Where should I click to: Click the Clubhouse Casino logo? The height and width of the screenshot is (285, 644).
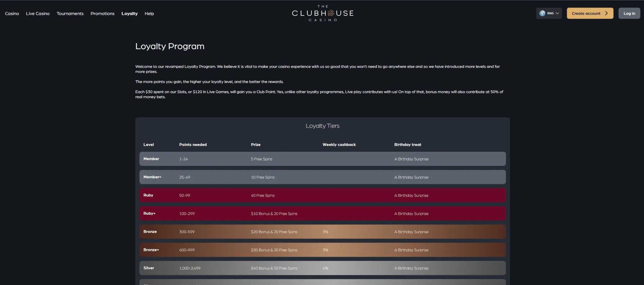click(x=322, y=13)
